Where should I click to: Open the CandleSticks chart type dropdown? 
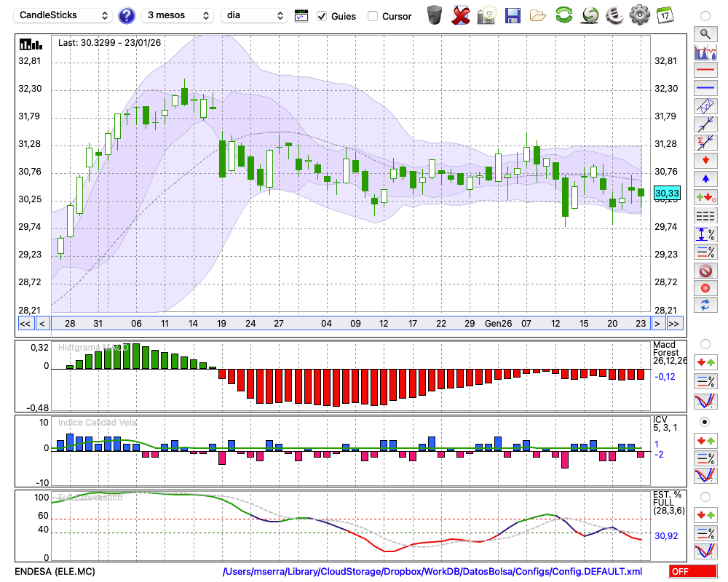(x=64, y=15)
